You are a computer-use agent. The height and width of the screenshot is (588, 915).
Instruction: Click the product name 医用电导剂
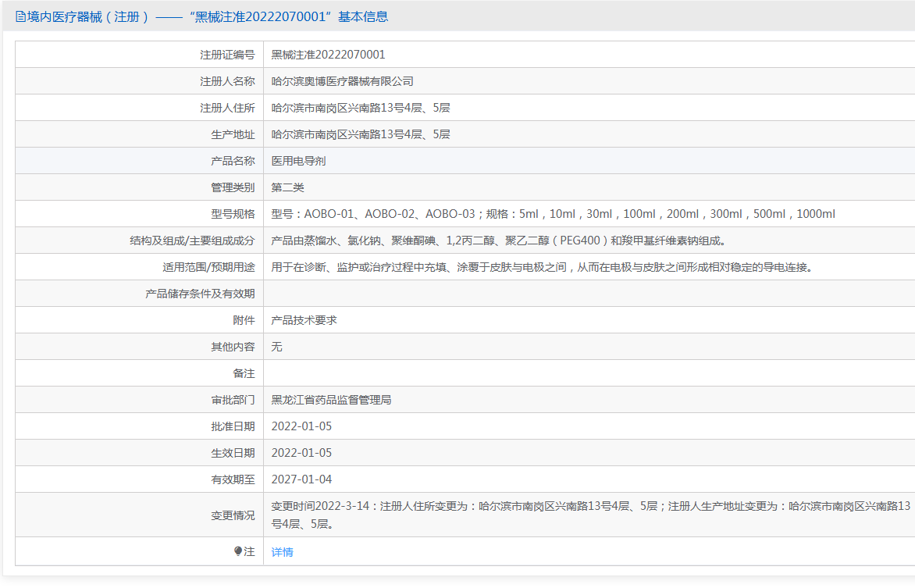[299, 161]
